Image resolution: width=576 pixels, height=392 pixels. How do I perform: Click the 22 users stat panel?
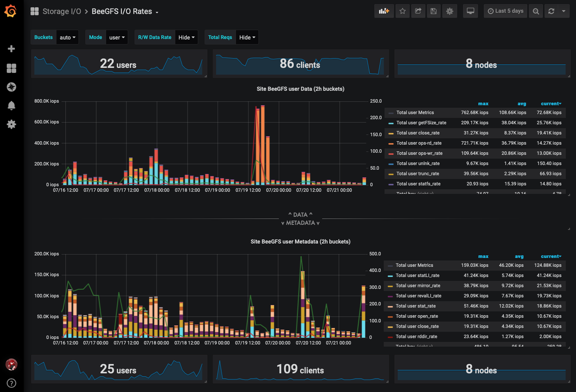[x=119, y=63]
